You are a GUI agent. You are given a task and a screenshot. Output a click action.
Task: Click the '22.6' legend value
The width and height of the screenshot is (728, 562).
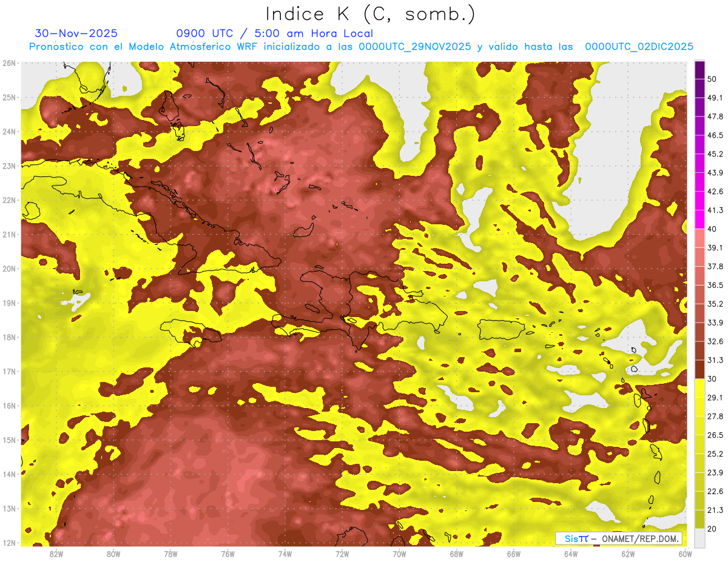pyautogui.click(x=715, y=491)
